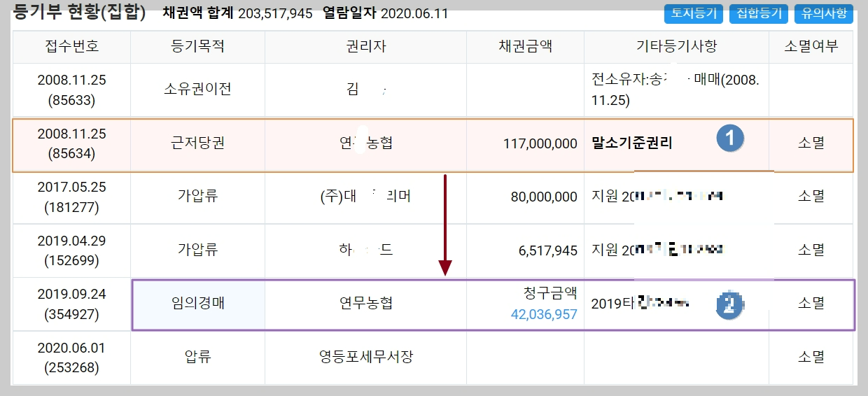Click 연무농협 in the 임의경매 row

366,303
